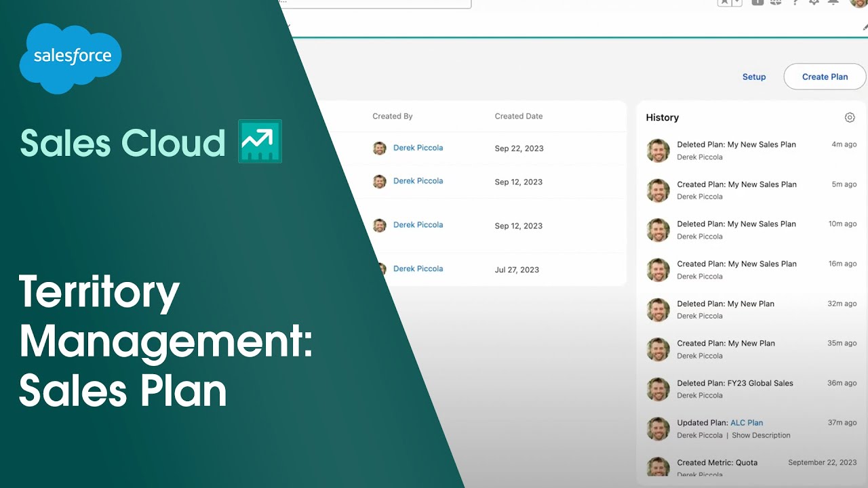Select 'Created Metric: Quota' entry text
868x488 pixels.
(x=717, y=462)
